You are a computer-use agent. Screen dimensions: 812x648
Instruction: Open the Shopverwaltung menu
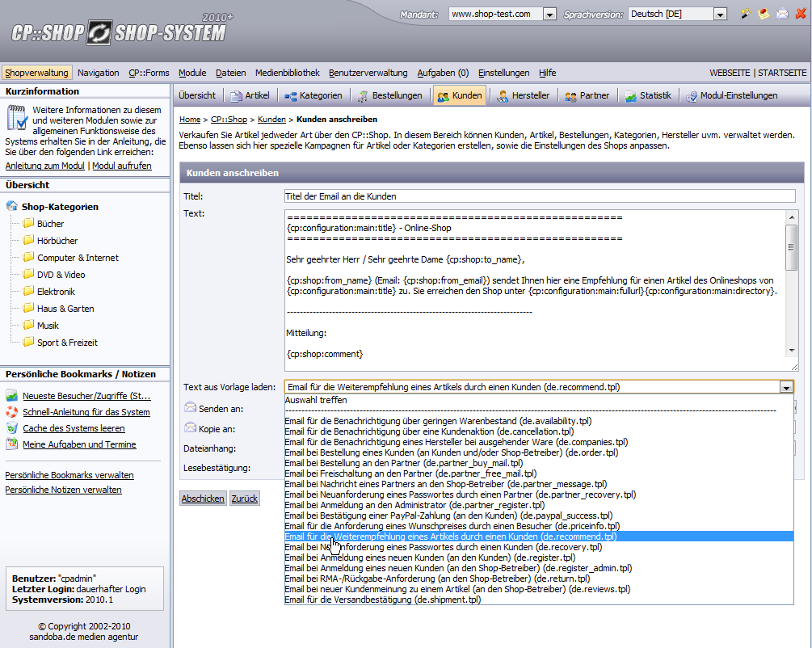(37, 73)
